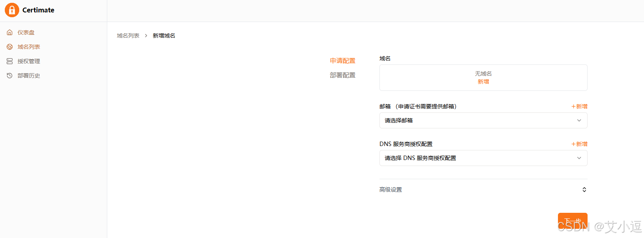Click +新增 next to 邮箱 label
Screen dimensions: 644x238
[580, 106]
